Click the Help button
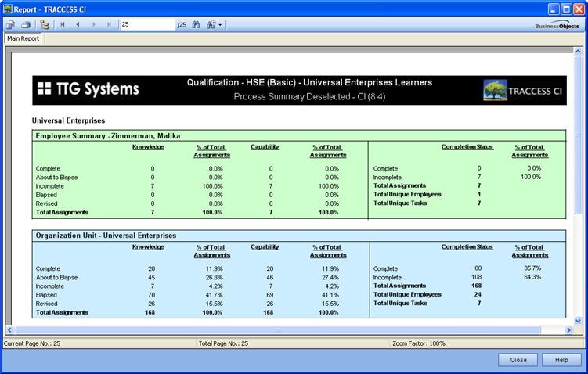 coord(561,360)
